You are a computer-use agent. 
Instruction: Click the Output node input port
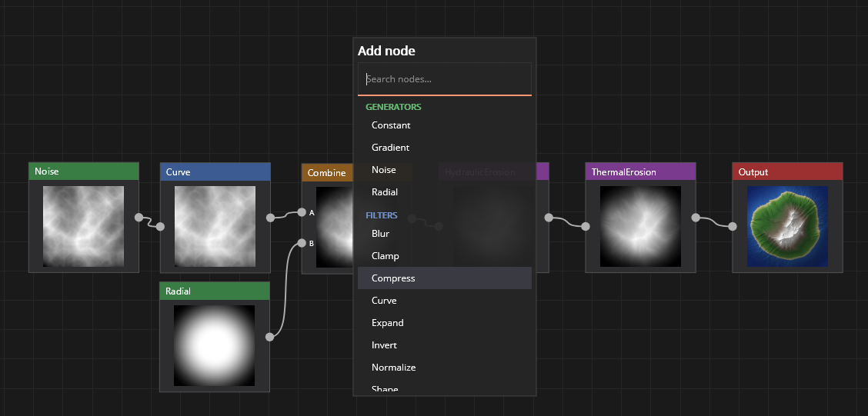[x=733, y=226]
